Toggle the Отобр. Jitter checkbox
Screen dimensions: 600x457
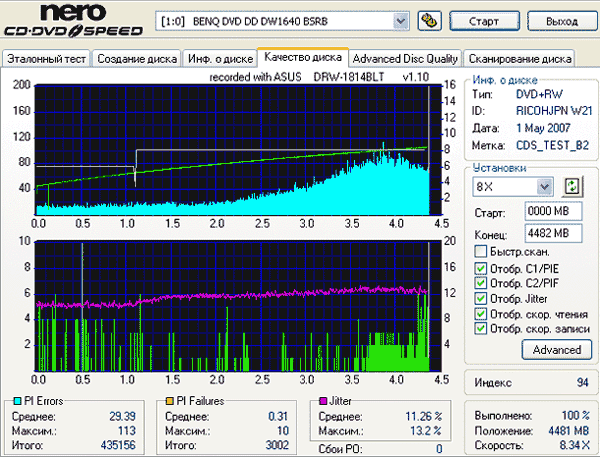click(480, 298)
